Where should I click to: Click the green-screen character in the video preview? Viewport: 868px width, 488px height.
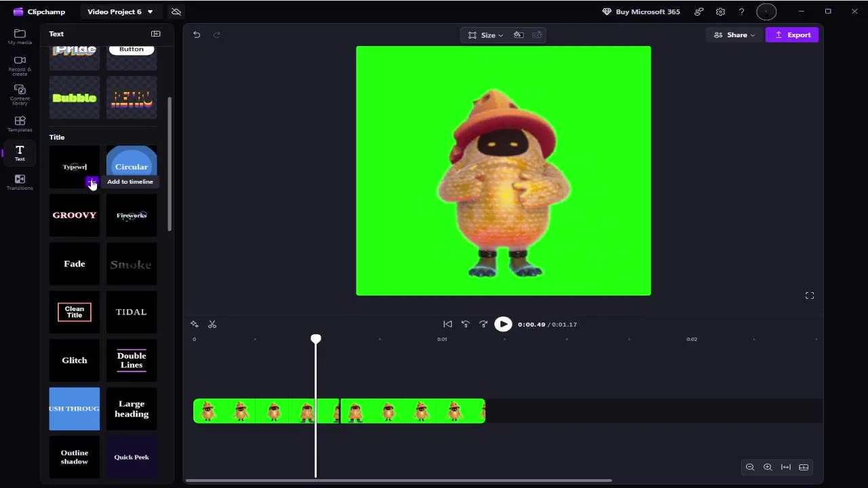coord(503,183)
